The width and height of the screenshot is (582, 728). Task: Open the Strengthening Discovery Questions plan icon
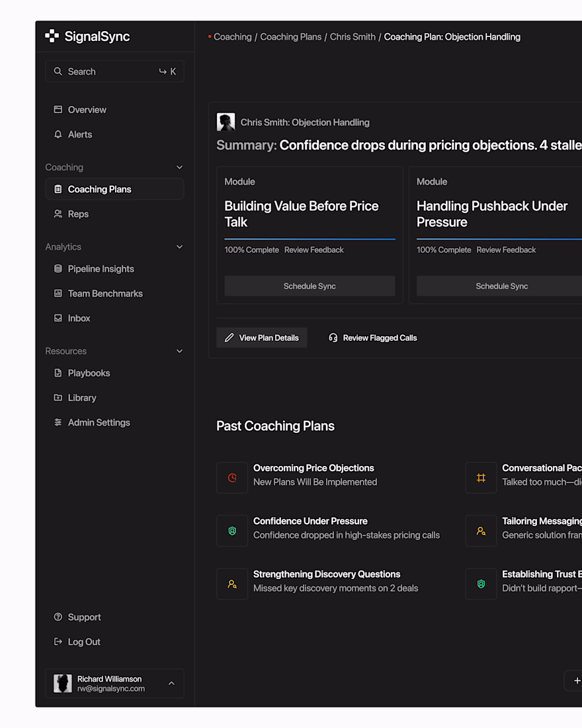[232, 584]
